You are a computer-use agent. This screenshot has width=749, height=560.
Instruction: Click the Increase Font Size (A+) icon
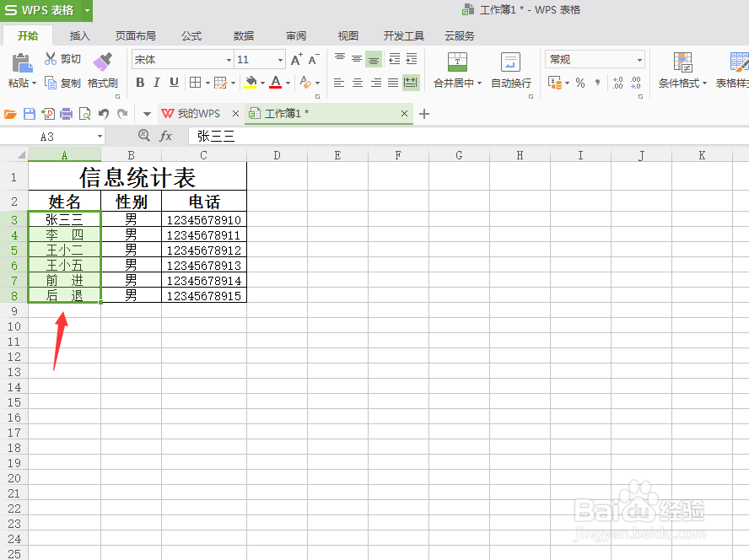click(x=295, y=60)
